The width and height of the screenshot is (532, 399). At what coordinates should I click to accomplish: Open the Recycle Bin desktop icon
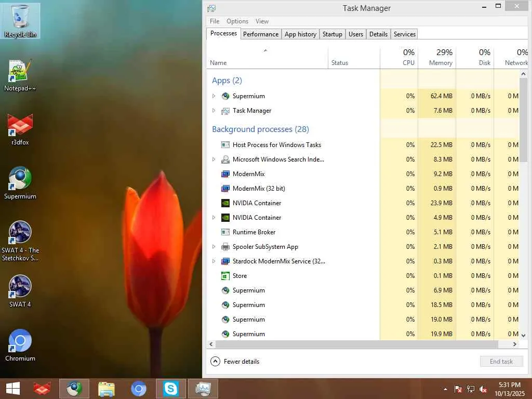[x=20, y=20]
